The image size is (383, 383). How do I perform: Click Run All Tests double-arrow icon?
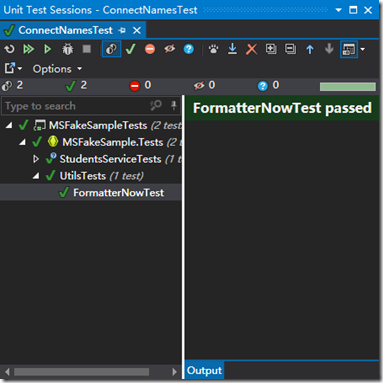29,49
